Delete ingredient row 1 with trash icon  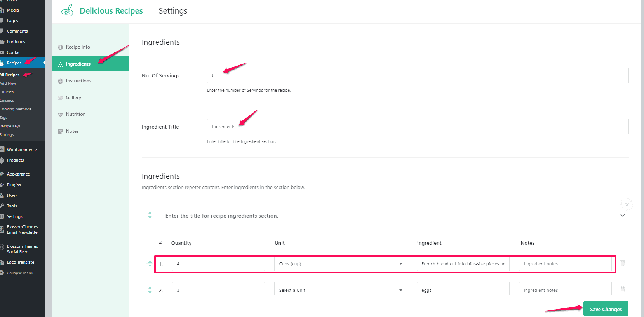[623, 263]
